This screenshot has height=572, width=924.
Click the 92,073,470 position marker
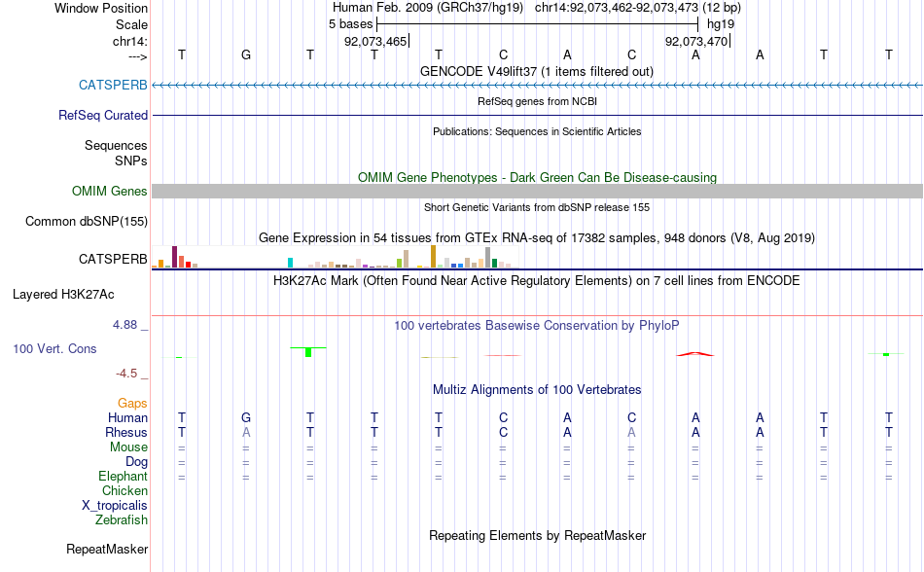click(x=696, y=41)
